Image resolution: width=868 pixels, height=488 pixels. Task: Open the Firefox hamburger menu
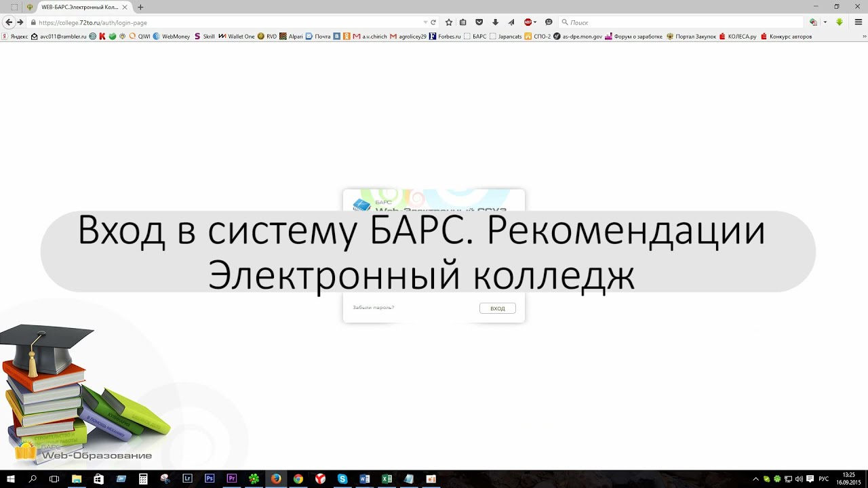coord(858,22)
